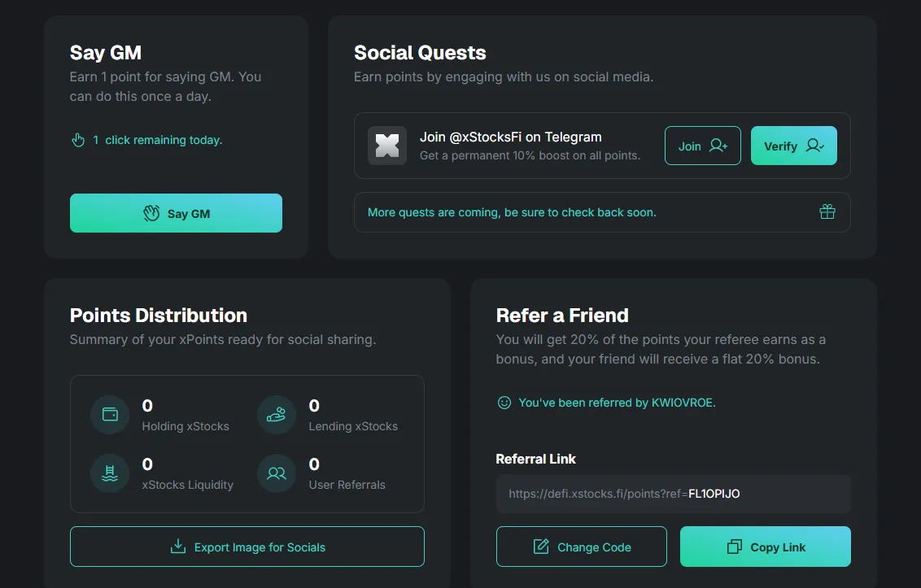
Task: Click the 'referred by KWIOVROE' text
Action: point(617,403)
